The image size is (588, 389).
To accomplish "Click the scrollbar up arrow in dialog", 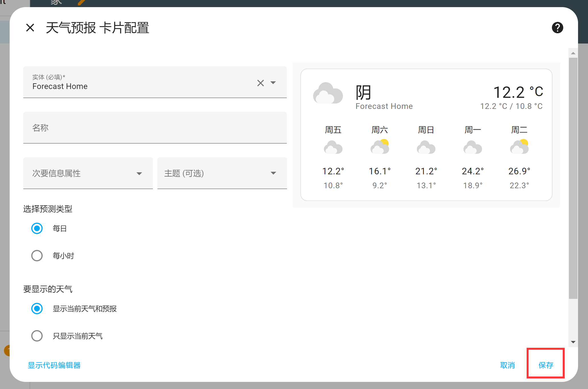I will (573, 53).
